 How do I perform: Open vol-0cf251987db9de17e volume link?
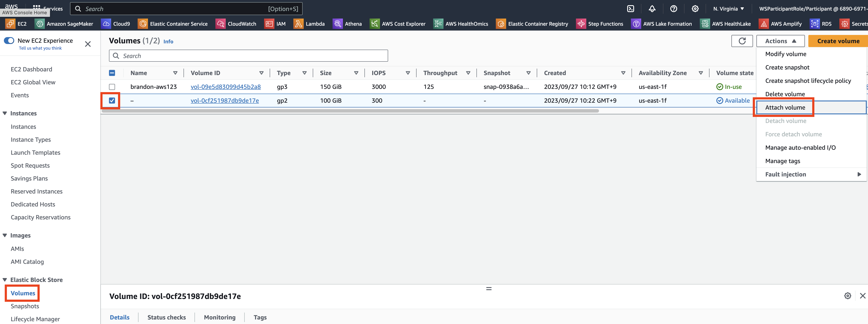pyautogui.click(x=225, y=100)
